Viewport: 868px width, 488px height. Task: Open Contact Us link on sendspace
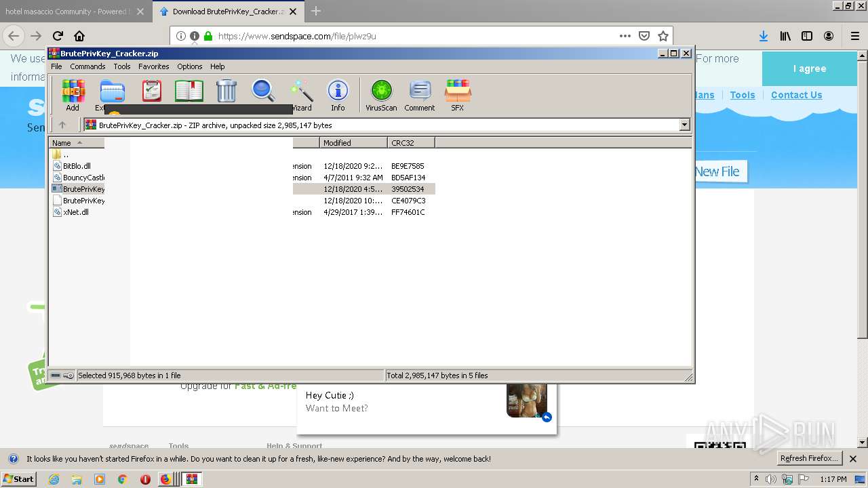click(x=796, y=96)
